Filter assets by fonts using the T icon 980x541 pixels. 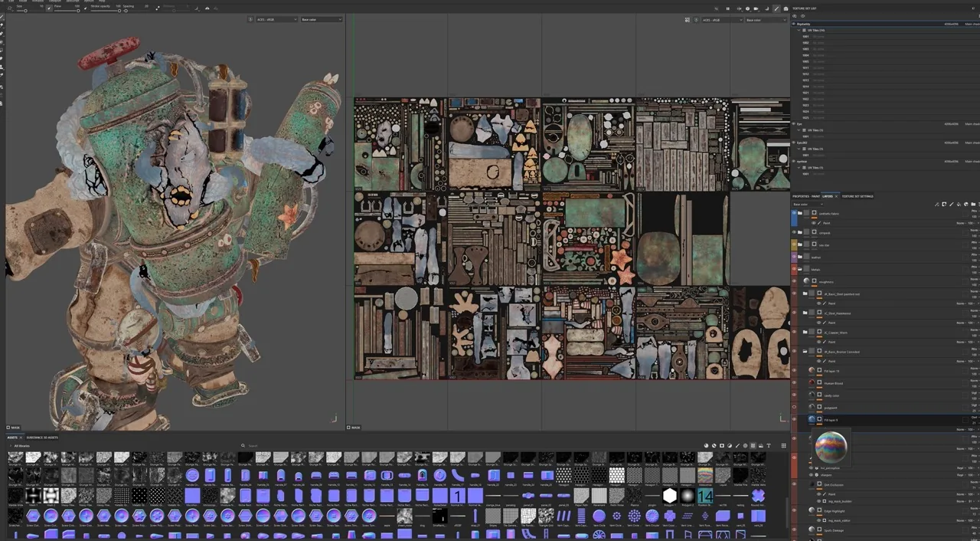769,445
